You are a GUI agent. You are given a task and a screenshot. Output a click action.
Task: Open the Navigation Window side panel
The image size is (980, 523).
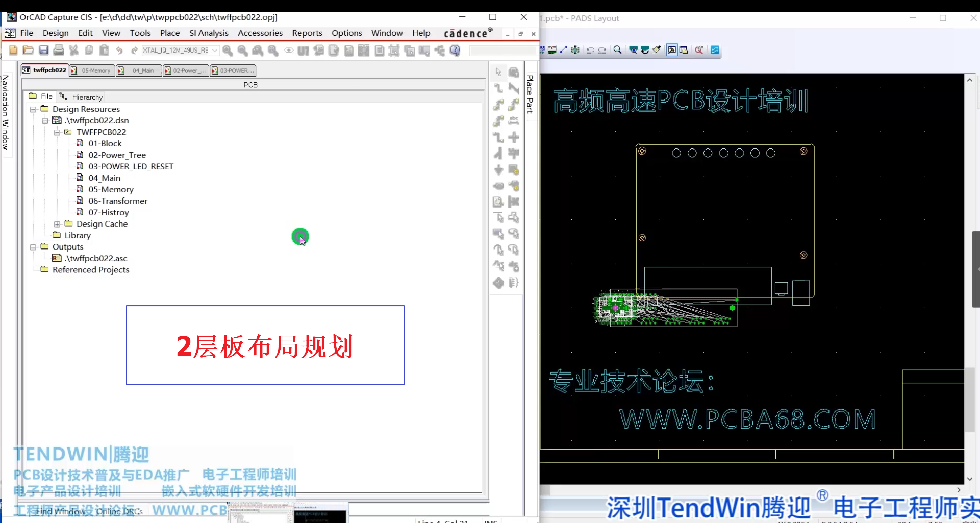click(x=6, y=112)
